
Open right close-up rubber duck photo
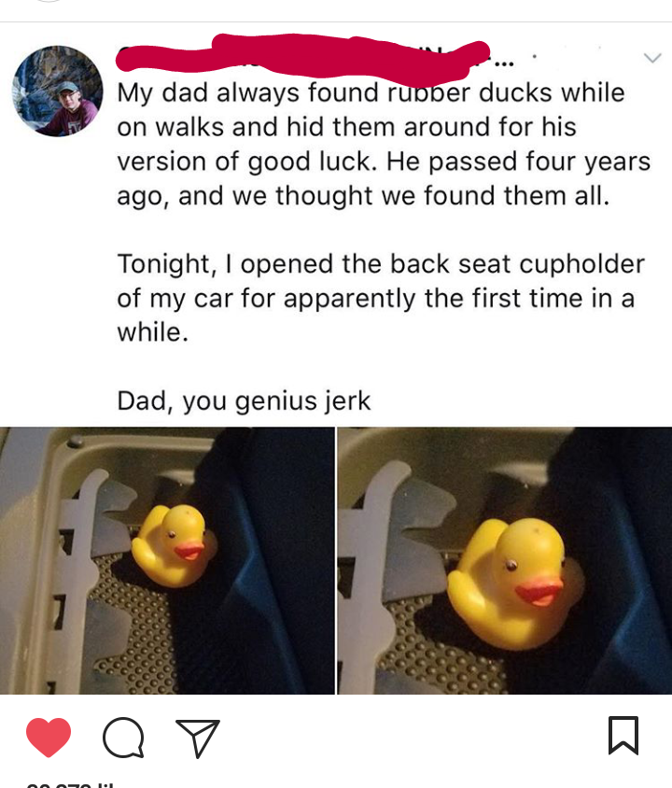coord(505,560)
